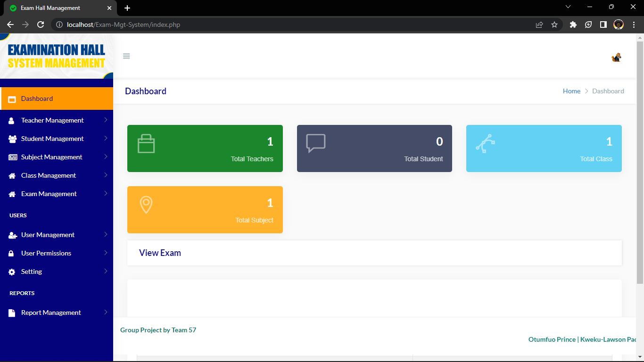The width and height of the screenshot is (644, 362).
Task: Click the user avatar icon in the top bar
Action: point(616,57)
